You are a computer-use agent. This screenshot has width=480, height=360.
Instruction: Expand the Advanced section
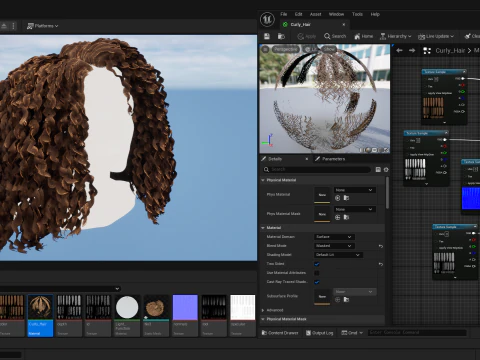click(263, 310)
